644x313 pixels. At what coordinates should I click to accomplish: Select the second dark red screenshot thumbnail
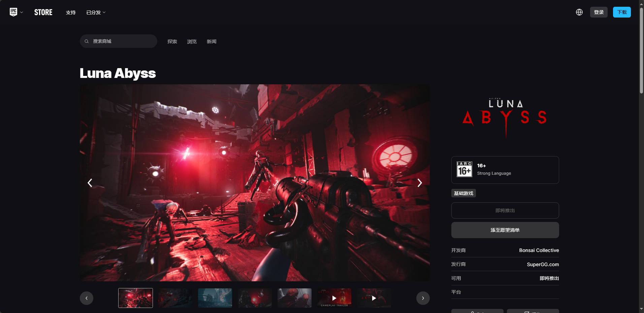(175, 298)
